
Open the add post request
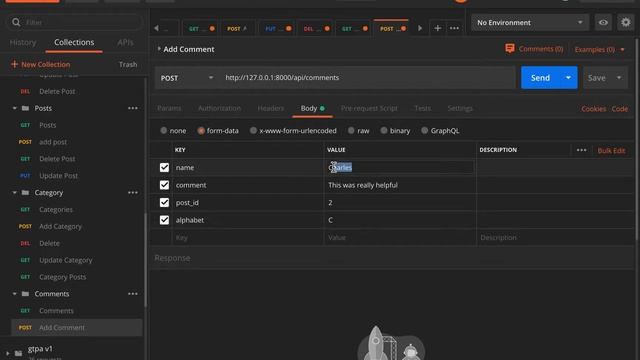pos(53,142)
